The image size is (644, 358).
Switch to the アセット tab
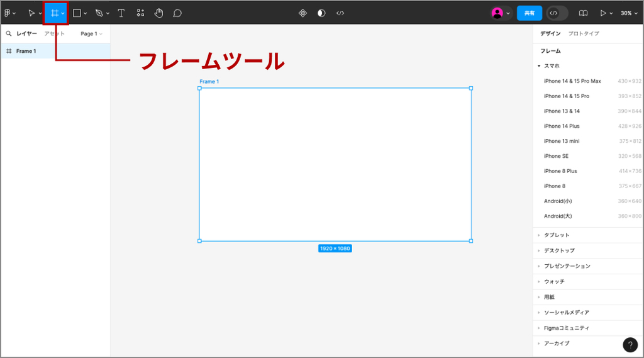click(55, 34)
